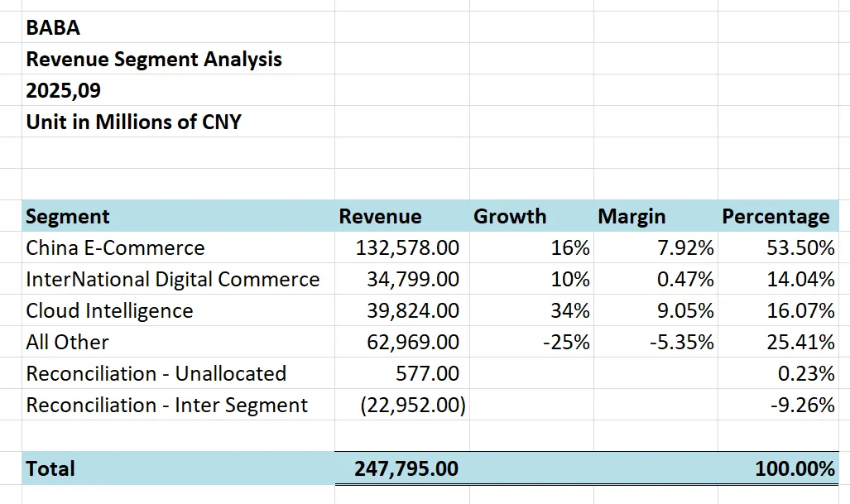Click the Margin column header

click(631, 217)
